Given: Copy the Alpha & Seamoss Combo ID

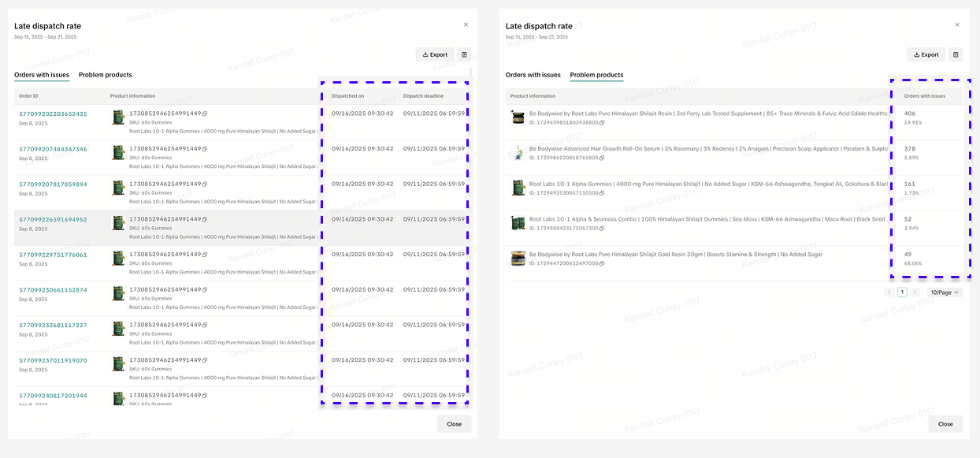Looking at the screenshot, I should pyautogui.click(x=602, y=229).
